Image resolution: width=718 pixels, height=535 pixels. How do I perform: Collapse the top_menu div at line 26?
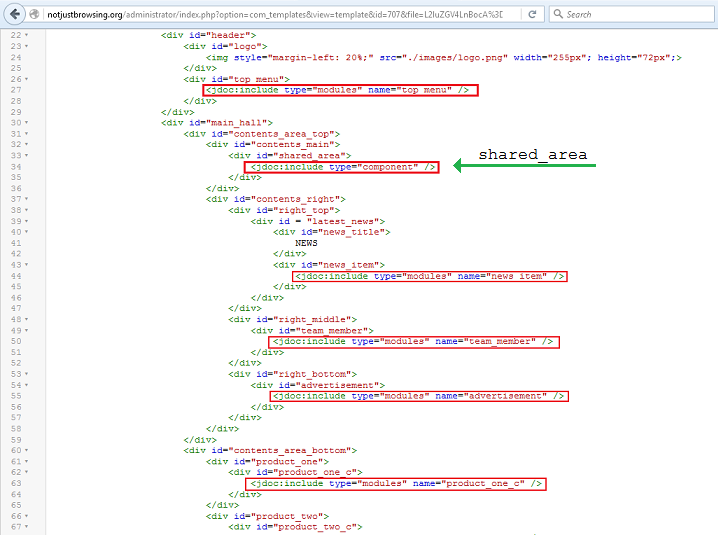(26, 78)
